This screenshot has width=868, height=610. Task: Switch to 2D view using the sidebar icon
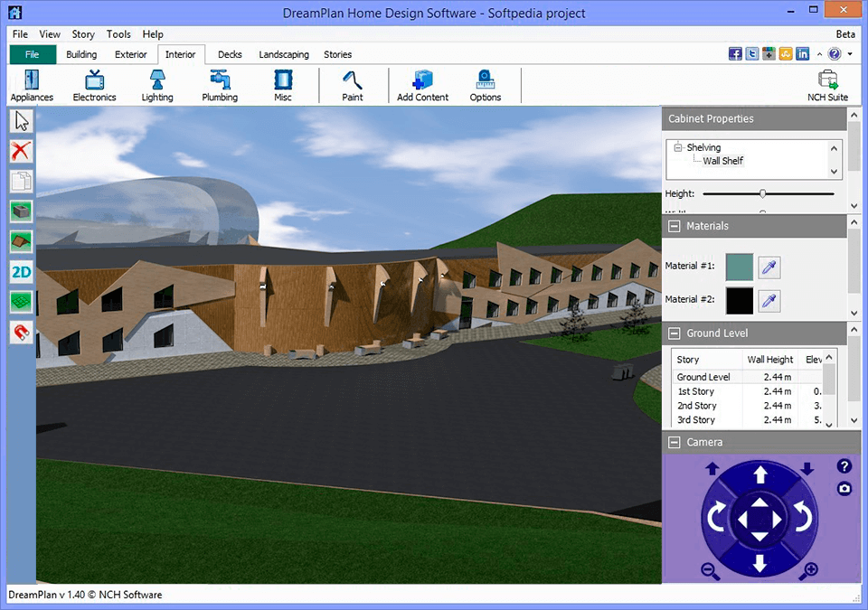(x=20, y=271)
